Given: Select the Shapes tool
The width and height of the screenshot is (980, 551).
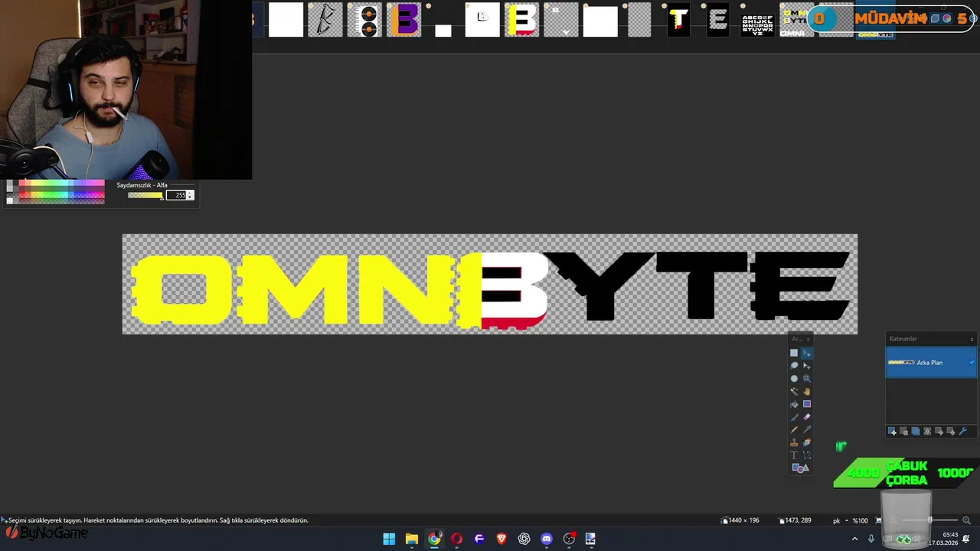Looking at the screenshot, I should click(x=800, y=468).
